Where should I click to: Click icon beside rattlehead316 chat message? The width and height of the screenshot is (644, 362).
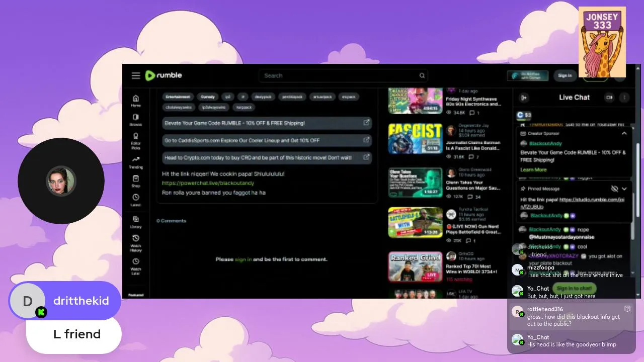tap(627, 309)
